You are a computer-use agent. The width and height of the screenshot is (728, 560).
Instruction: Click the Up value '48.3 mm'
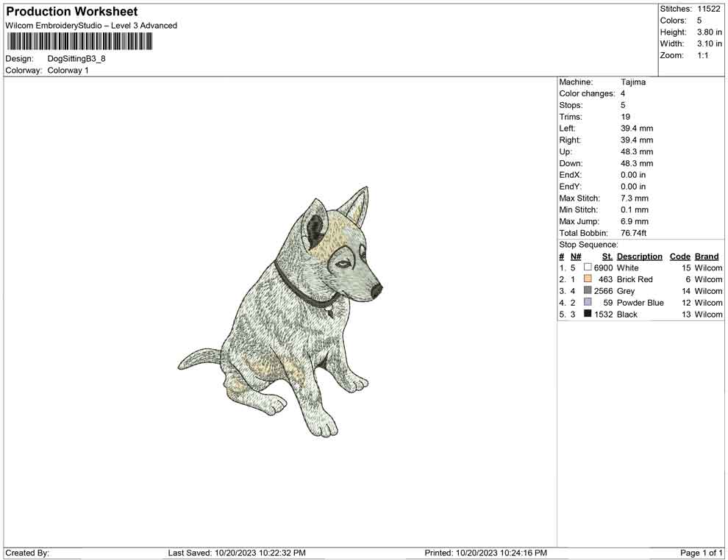point(637,151)
